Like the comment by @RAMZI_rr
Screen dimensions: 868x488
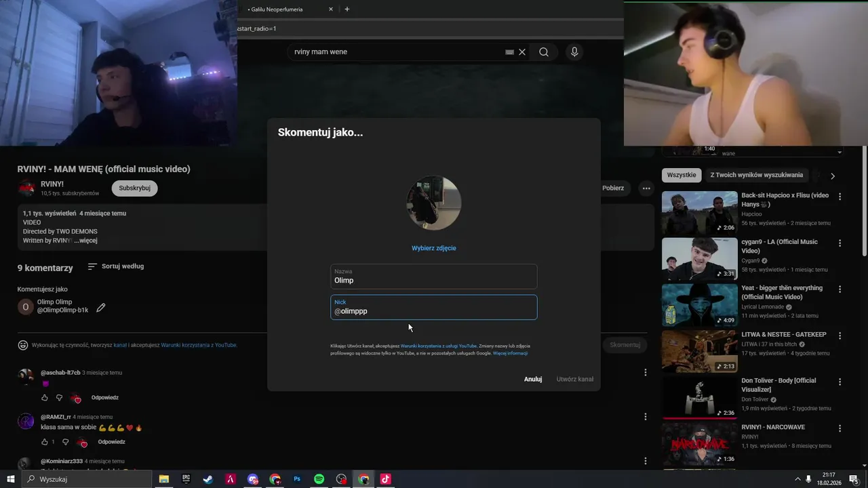pyautogui.click(x=45, y=442)
